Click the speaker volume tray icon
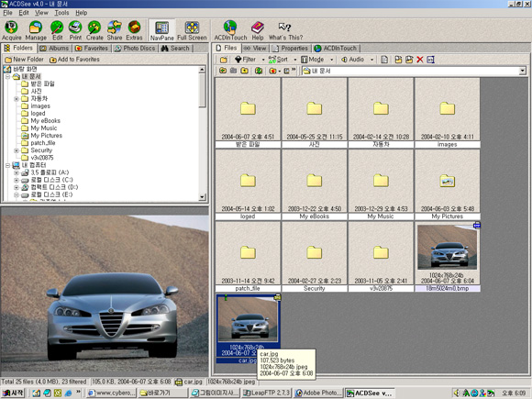The image size is (532, 399). click(457, 393)
